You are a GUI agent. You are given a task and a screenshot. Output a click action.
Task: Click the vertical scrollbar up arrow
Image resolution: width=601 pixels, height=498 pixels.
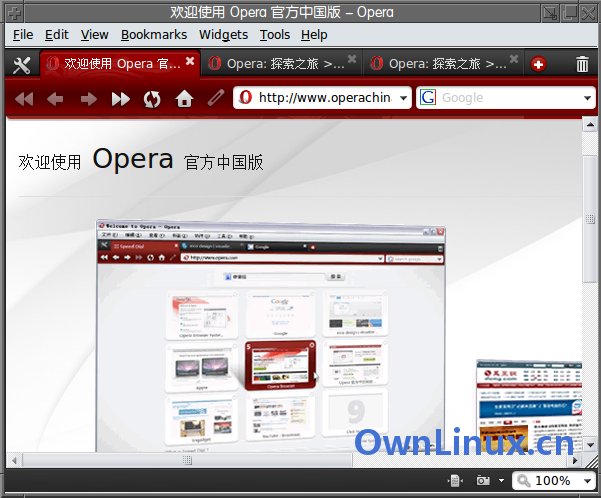click(x=590, y=125)
